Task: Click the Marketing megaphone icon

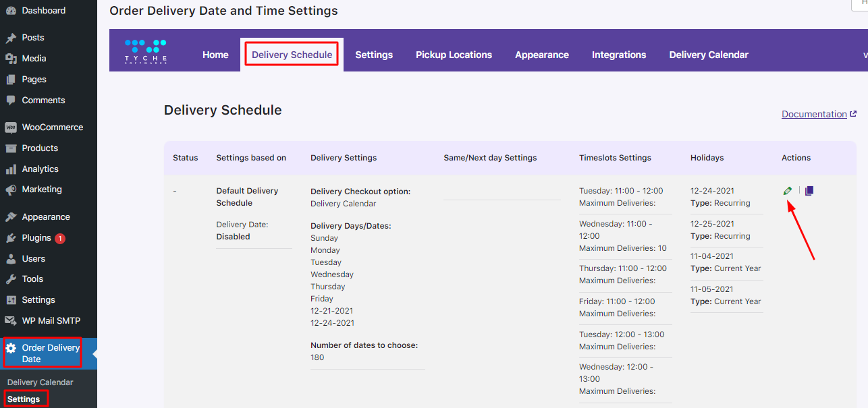Action: pyautogui.click(x=11, y=190)
